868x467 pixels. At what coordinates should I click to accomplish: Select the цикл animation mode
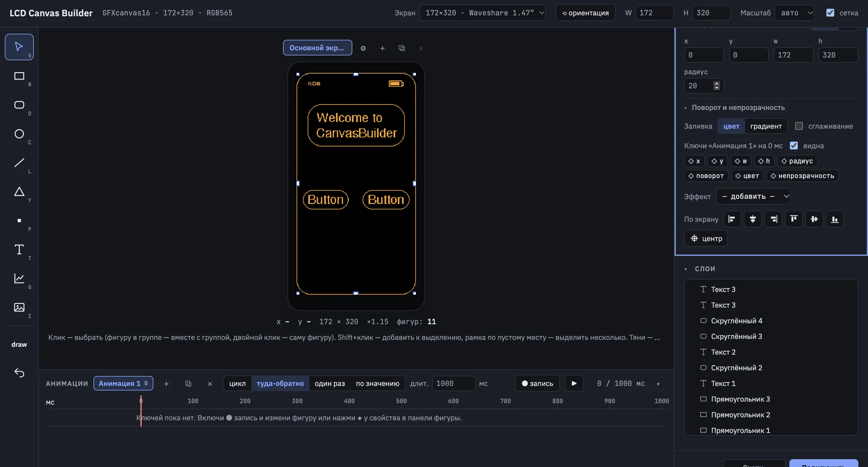point(237,383)
